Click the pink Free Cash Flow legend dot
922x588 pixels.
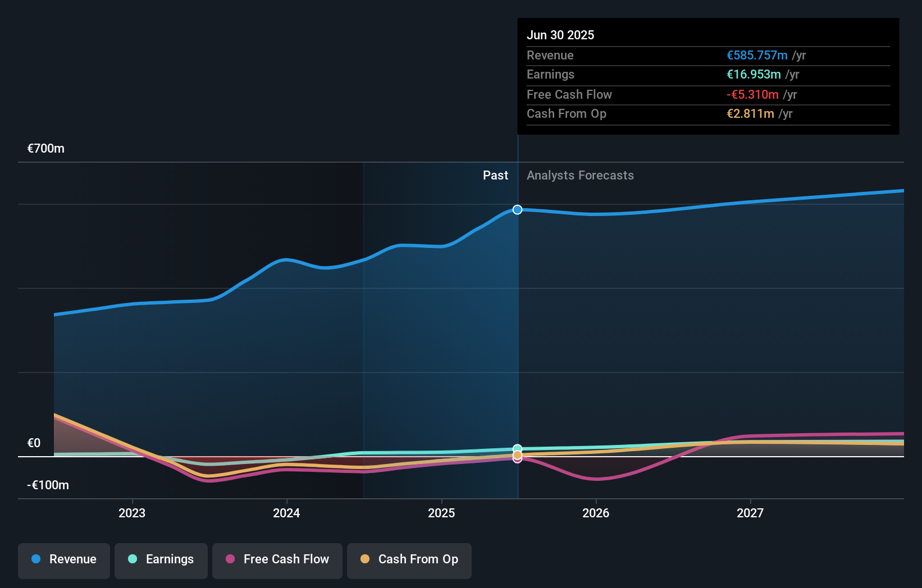pos(230,559)
